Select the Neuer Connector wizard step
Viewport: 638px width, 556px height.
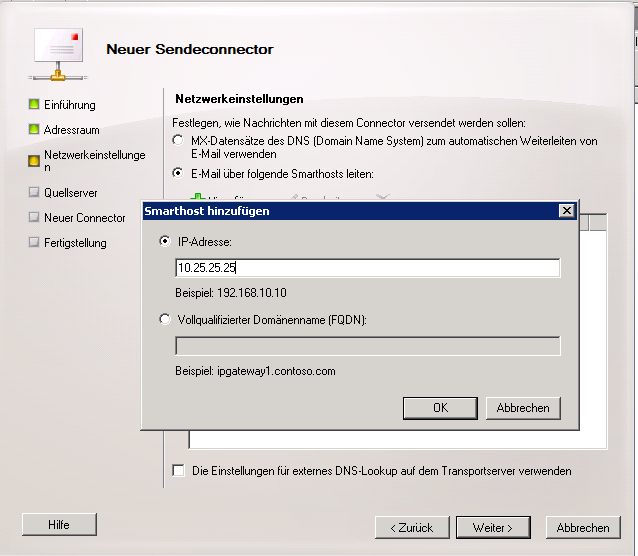tap(85, 218)
